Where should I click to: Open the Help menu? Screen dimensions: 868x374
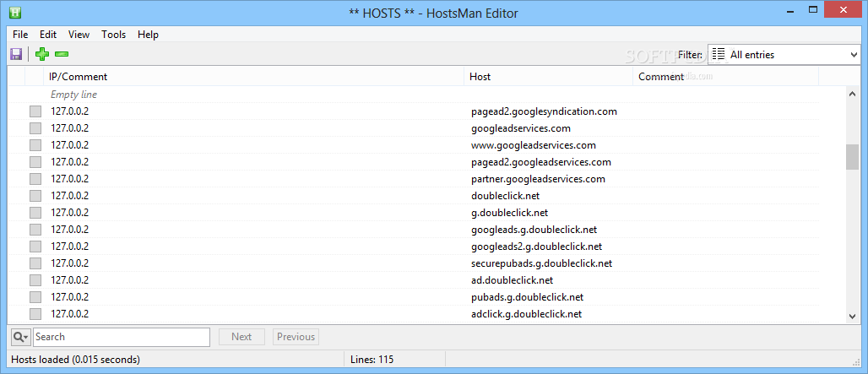[148, 35]
